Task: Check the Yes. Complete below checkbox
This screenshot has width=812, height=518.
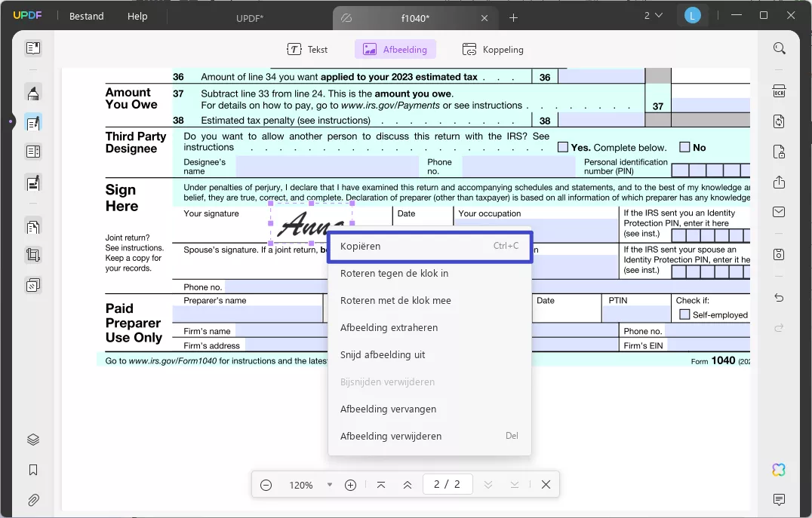Action: click(x=563, y=147)
